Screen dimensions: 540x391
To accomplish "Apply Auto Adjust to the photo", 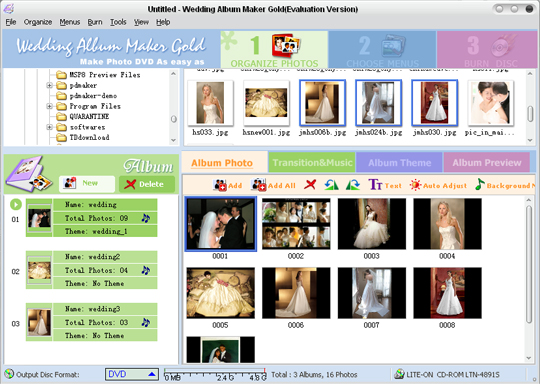I will coord(438,185).
